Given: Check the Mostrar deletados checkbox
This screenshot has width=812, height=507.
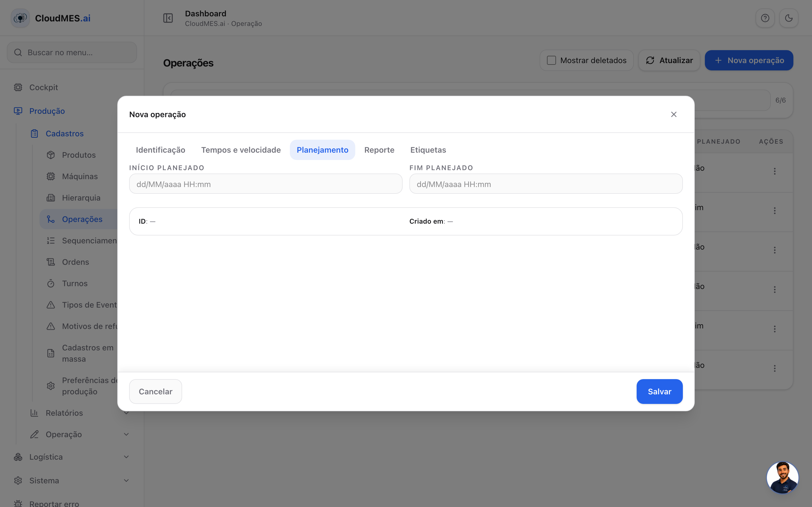Looking at the screenshot, I should pyautogui.click(x=551, y=60).
